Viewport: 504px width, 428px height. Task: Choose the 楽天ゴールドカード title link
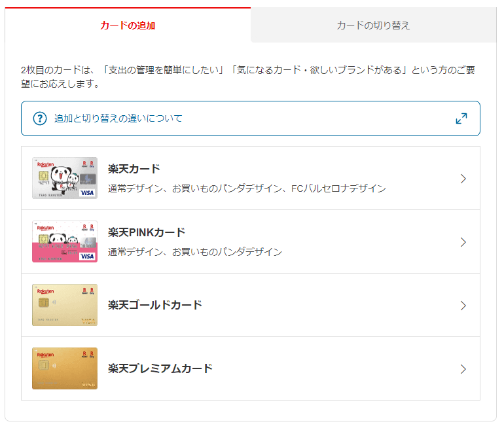point(155,305)
